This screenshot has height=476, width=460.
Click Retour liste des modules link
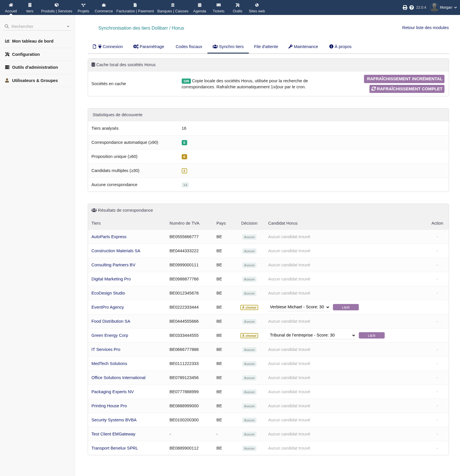point(425,28)
